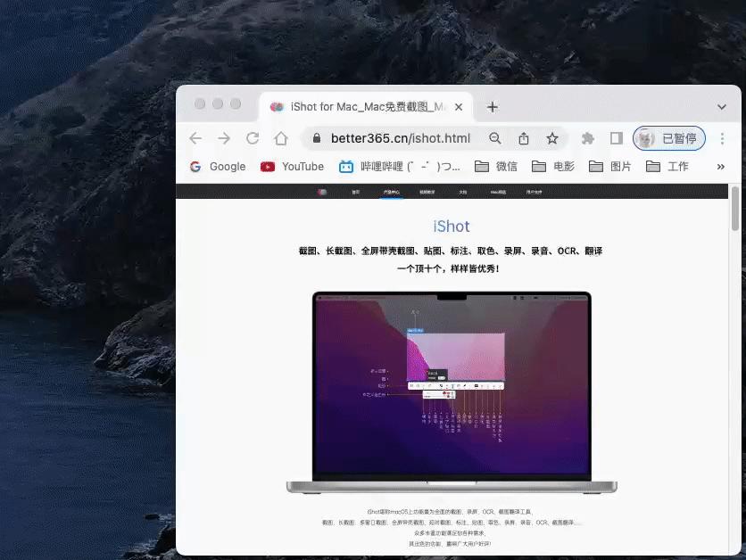Share the page via the share icon
Screen dimensions: 746x560
(x=524, y=138)
